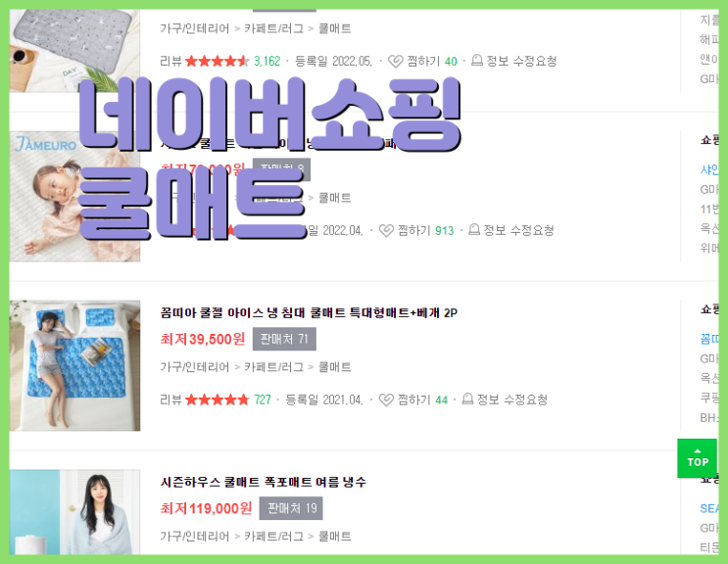728x564 pixels.
Task: Open gray cool mat top thumbnail
Action: pos(74,51)
